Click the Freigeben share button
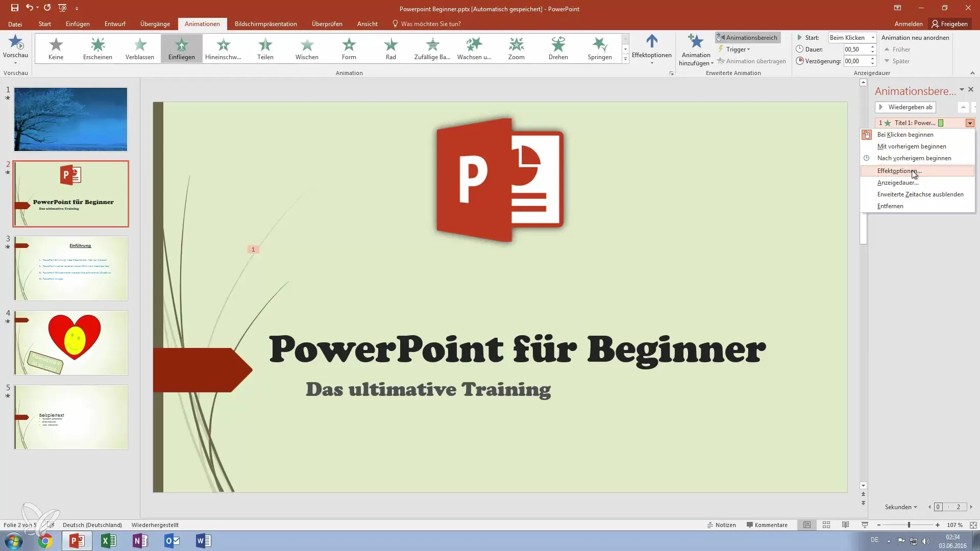The width and height of the screenshot is (980, 551). pyautogui.click(x=949, y=23)
